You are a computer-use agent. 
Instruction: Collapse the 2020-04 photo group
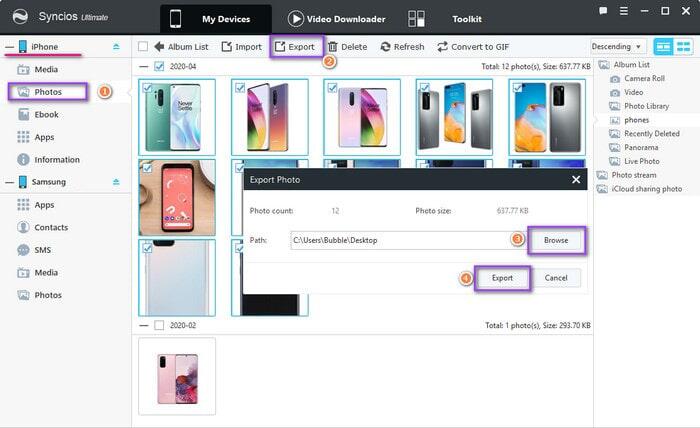coord(143,66)
